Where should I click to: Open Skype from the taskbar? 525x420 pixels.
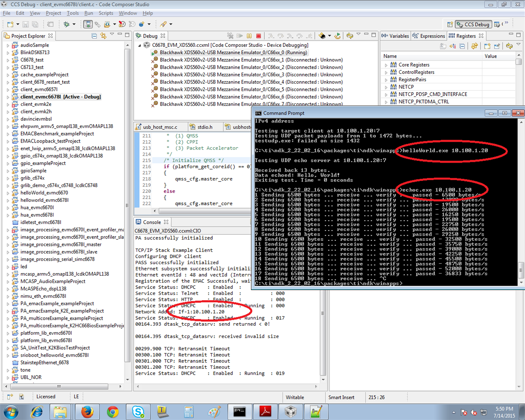(138, 411)
